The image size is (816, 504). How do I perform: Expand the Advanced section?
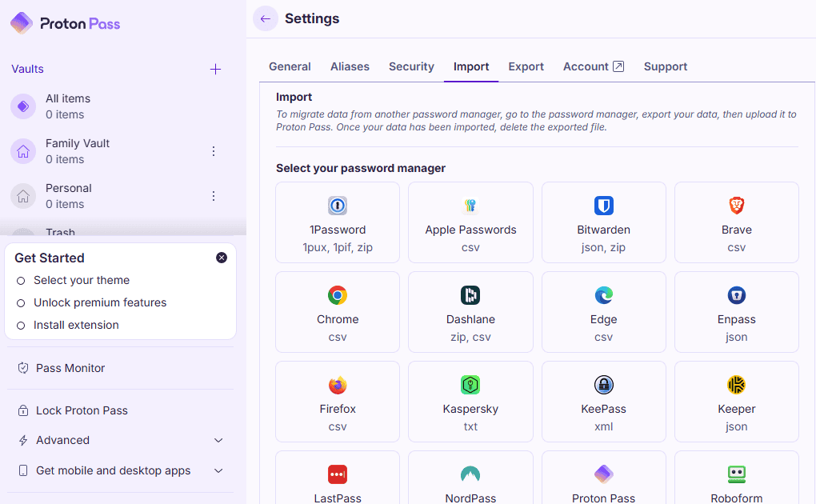click(218, 440)
